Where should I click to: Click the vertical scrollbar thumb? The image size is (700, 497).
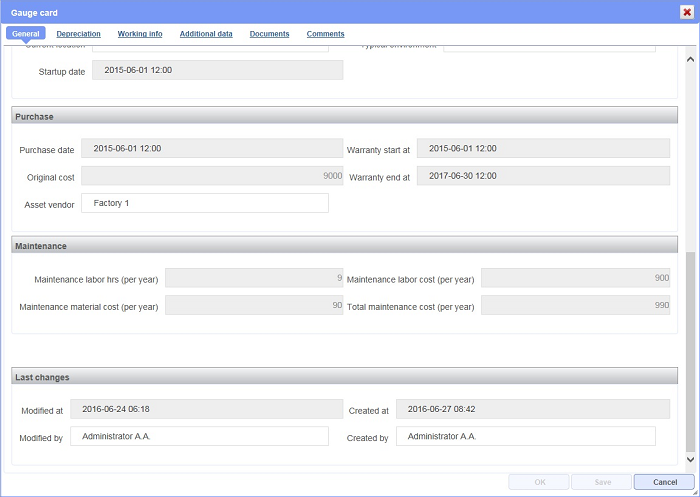pyautogui.click(x=690, y=352)
